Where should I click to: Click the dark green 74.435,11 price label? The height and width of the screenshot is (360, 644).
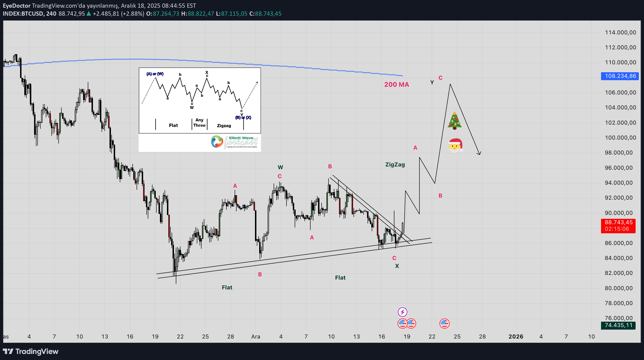coord(618,325)
